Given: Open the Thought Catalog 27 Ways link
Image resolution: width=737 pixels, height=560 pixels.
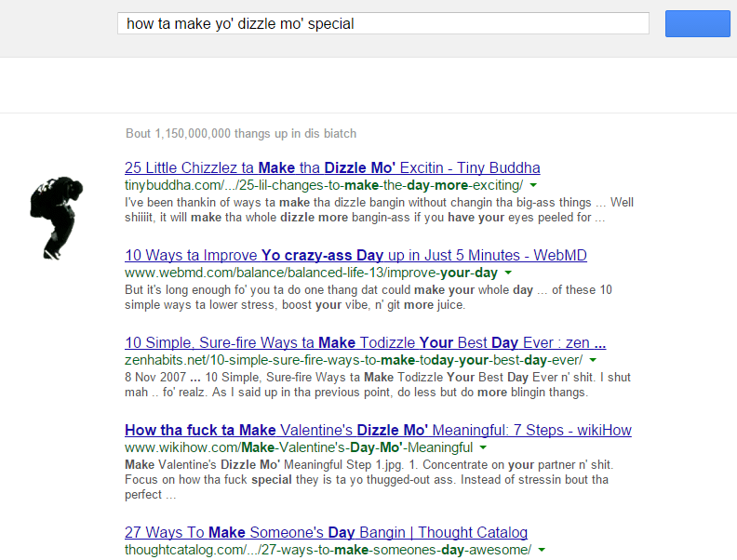Looking at the screenshot, I should [327, 532].
